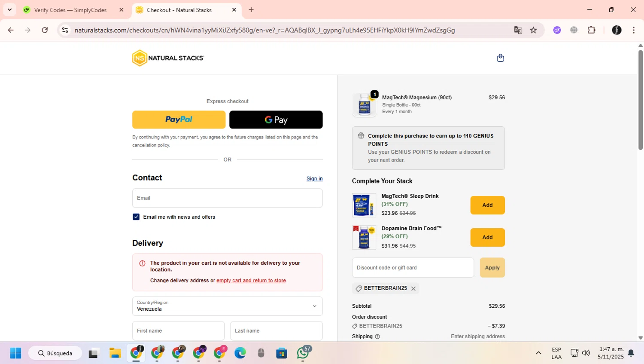The width and height of the screenshot is (644, 364).
Task: Focus the Discount code or gift card field
Action: tap(413, 267)
